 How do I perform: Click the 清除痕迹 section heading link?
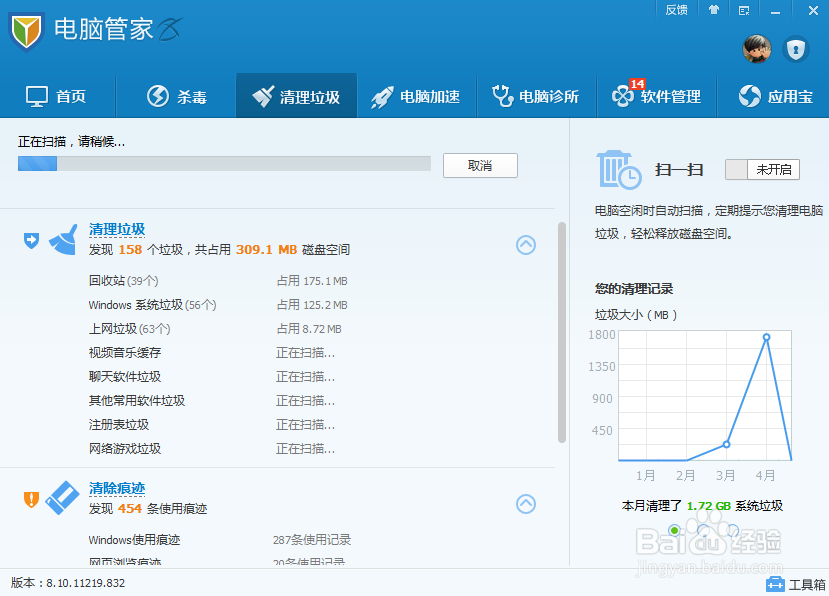point(117,488)
